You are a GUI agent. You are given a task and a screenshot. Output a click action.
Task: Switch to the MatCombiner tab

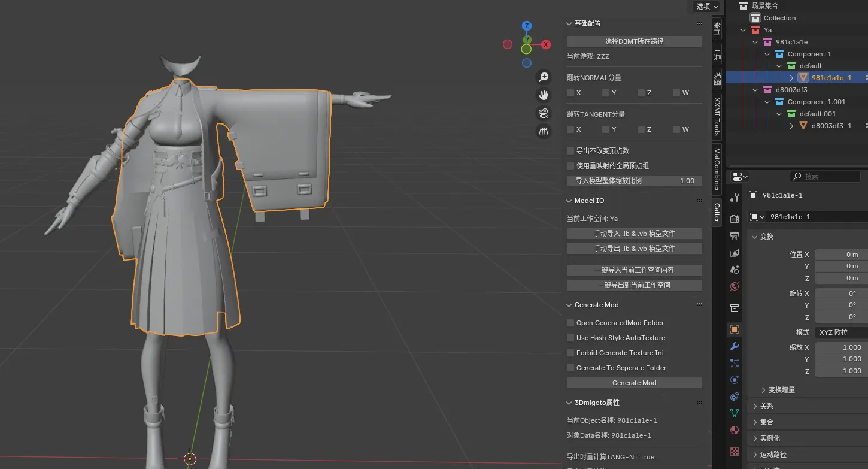point(717,170)
